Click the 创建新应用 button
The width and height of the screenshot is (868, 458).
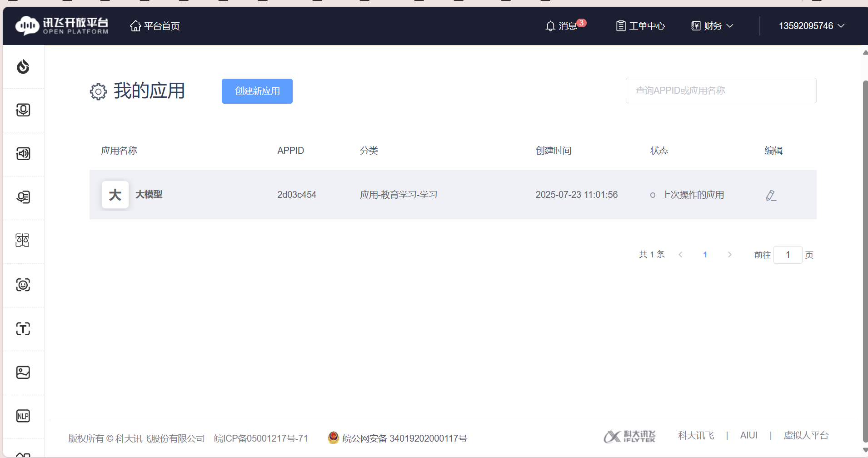point(257,91)
